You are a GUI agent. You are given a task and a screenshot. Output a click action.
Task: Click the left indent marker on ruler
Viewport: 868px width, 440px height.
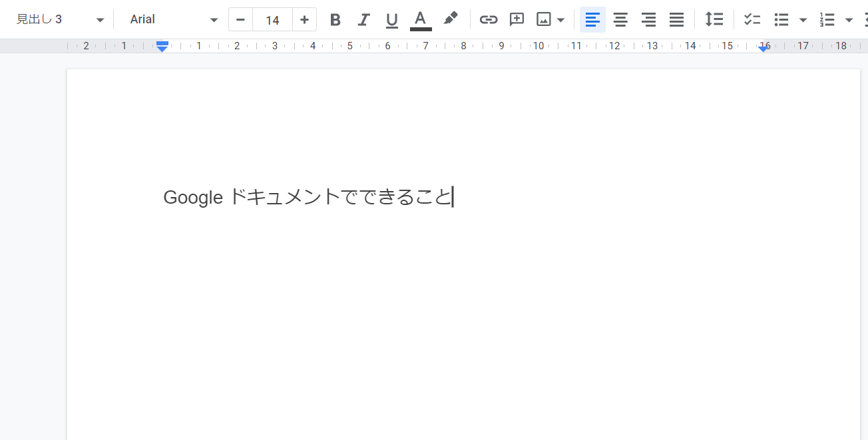click(162, 48)
